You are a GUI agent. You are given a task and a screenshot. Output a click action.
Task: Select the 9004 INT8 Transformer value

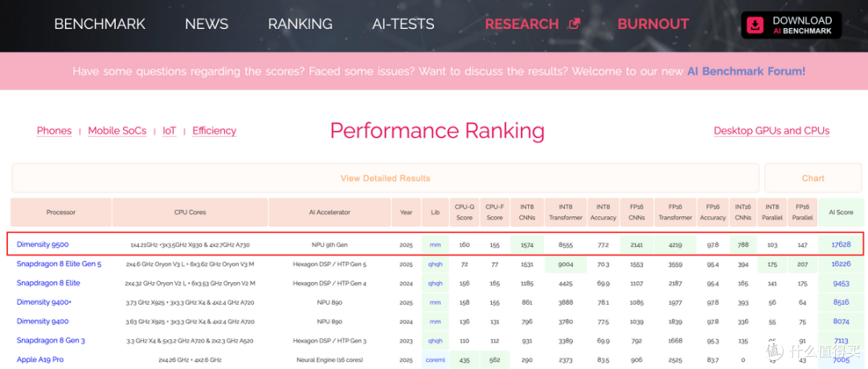pyautogui.click(x=566, y=264)
